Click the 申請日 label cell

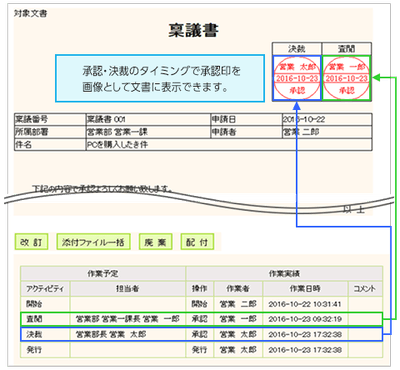[246, 119]
